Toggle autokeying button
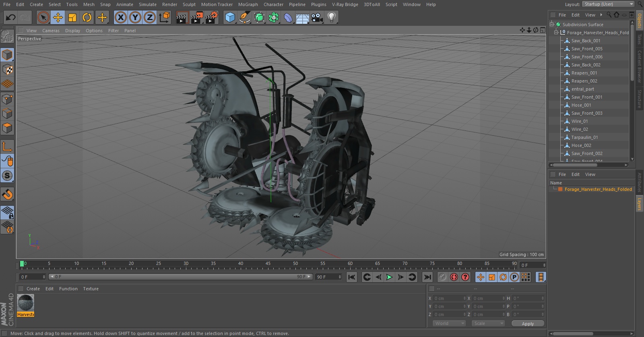Viewport: 644px width, 337px height. pyautogui.click(x=454, y=277)
